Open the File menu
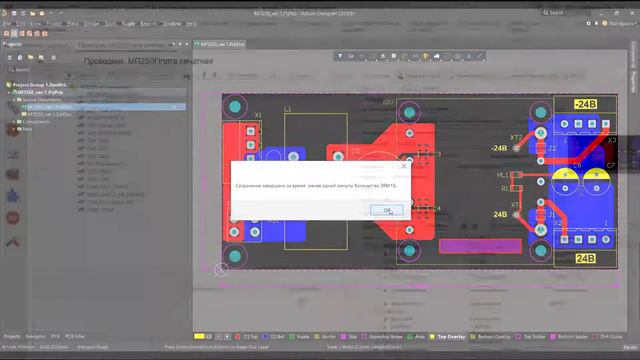Screen dimensions: 640x360 click(7, 24)
